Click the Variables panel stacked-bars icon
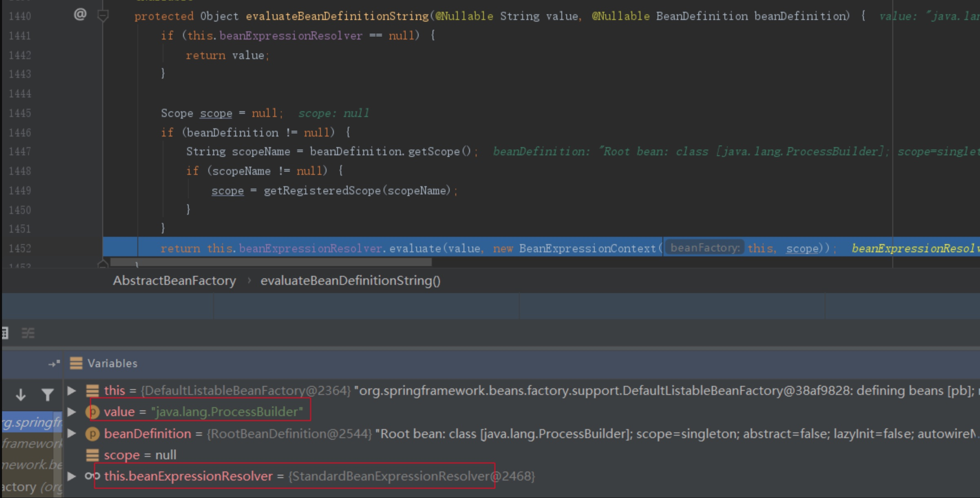This screenshot has height=498, width=980. point(76,363)
